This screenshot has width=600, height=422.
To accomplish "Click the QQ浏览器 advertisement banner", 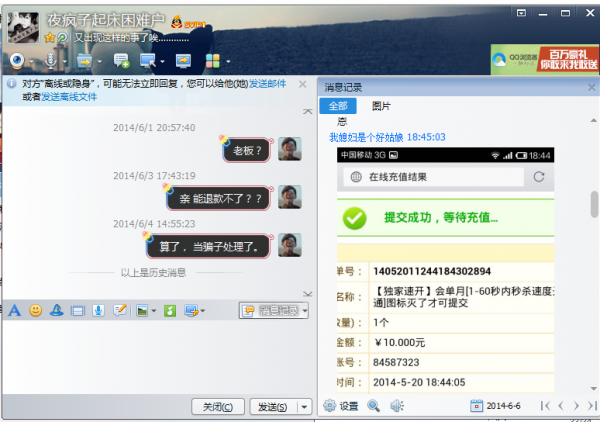I will pos(545,60).
